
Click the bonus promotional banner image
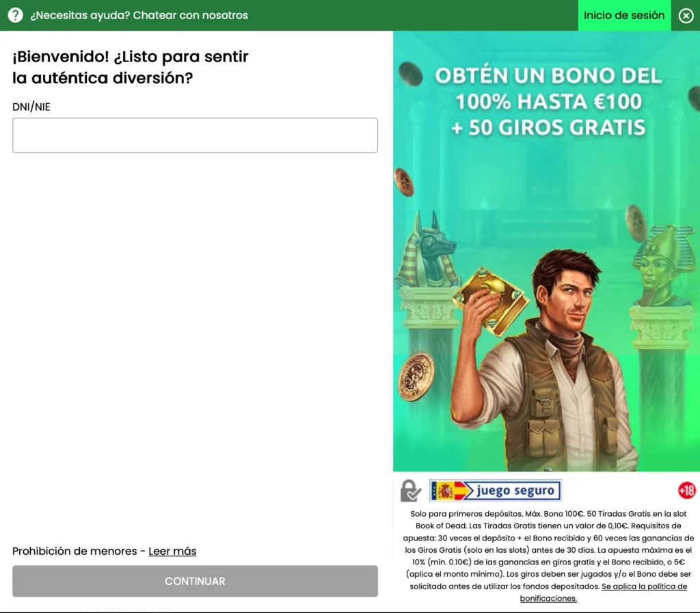(x=546, y=251)
